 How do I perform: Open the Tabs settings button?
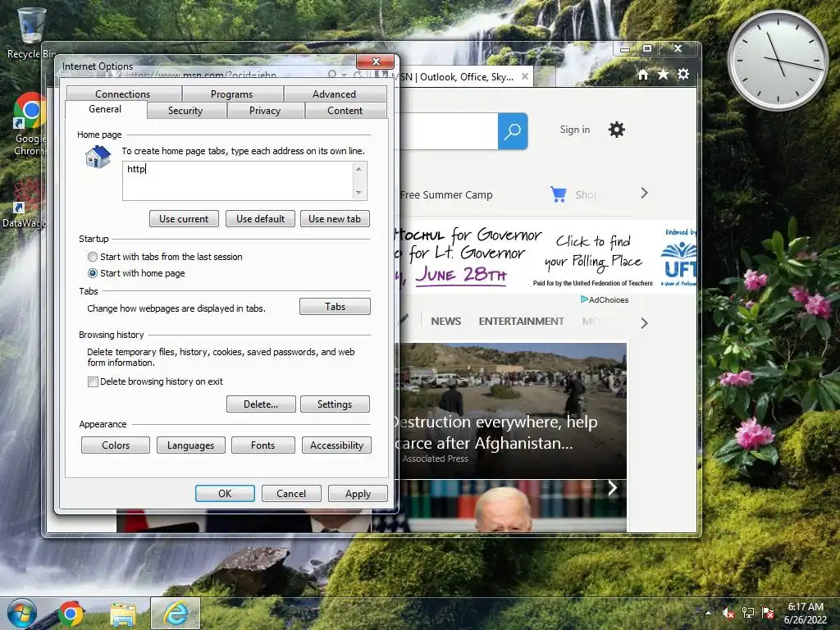point(335,307)
